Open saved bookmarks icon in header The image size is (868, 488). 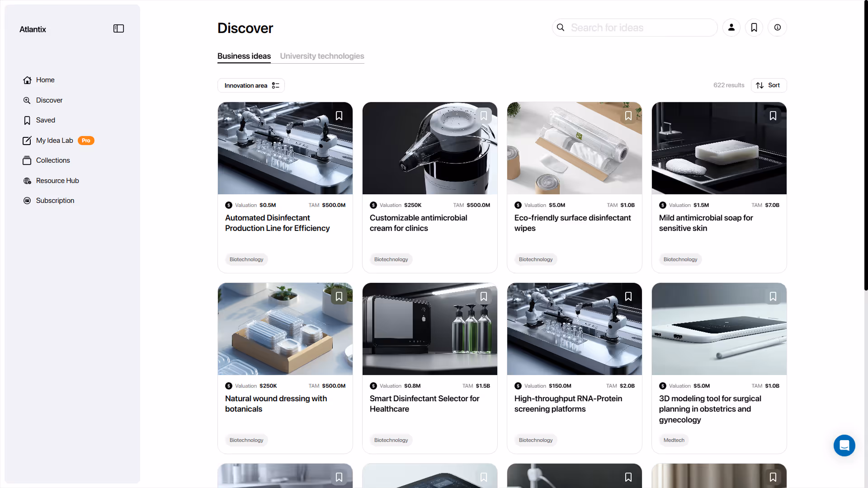tap(754, 28)
